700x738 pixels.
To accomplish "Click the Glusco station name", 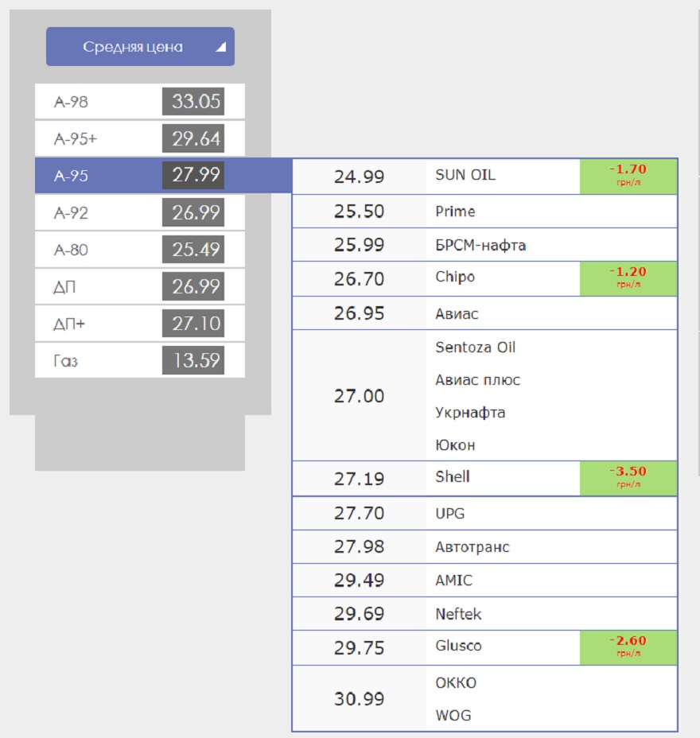I will pyautogui.click(x=458, y=646).
